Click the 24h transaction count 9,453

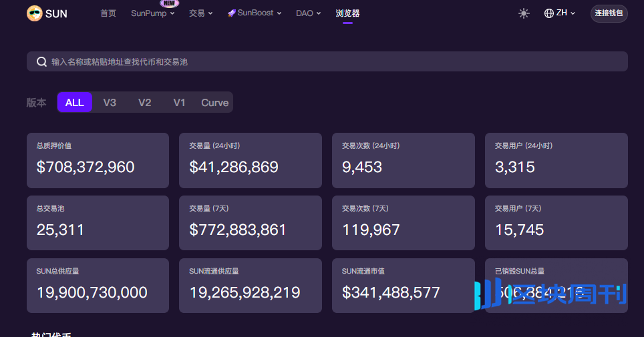coord(362,167)
